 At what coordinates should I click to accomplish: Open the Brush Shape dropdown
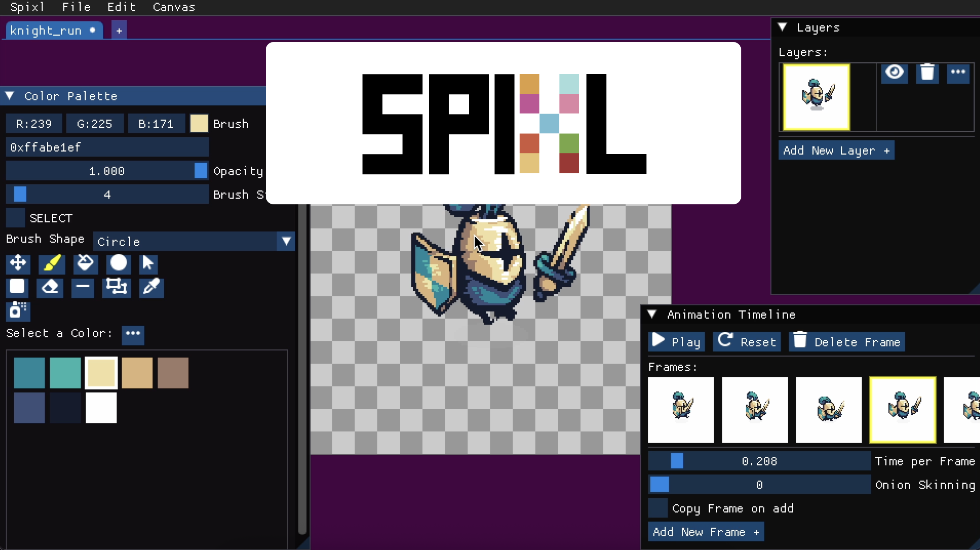click(194, 241)
